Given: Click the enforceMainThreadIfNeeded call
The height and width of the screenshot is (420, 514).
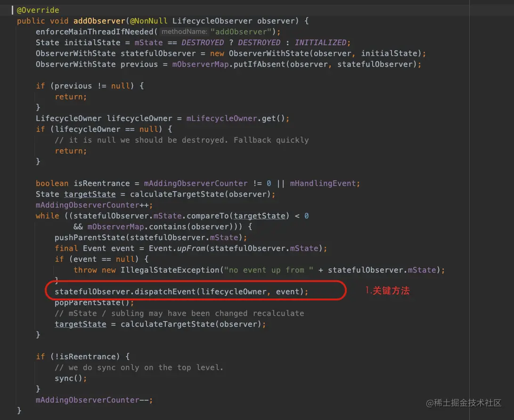Looking at the screenshot, I should (x=95, y=32).
